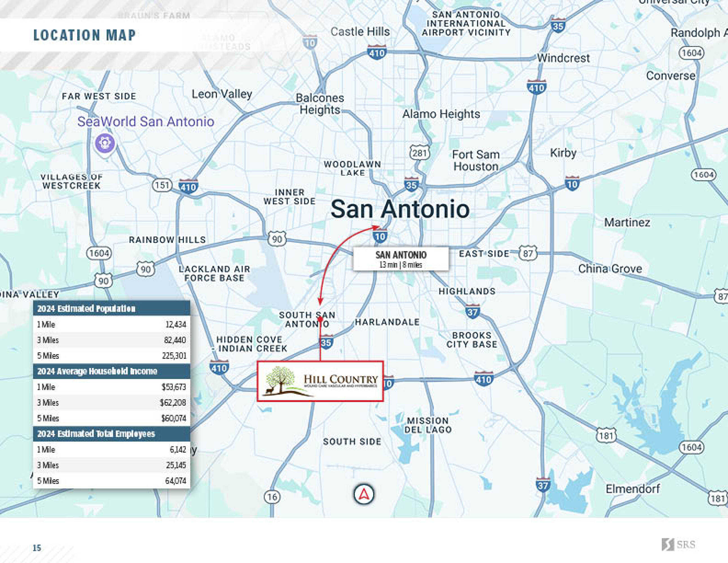Click the SRS logo in the footer
Image resolution: width=728 pixels, height=563 pixels.
679,544
